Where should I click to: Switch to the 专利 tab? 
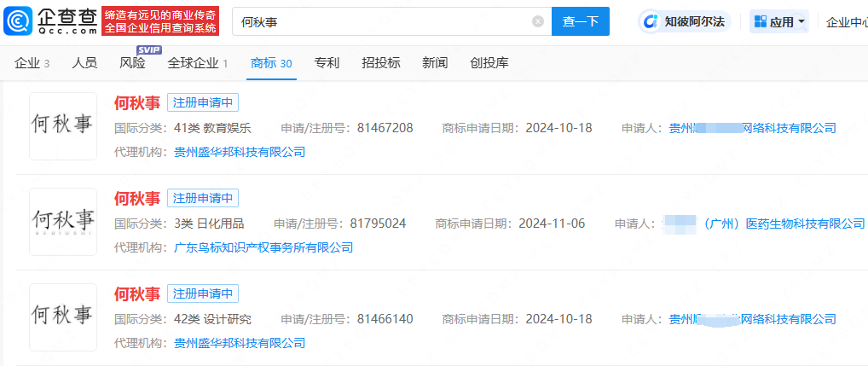click(x=327, y=63)
